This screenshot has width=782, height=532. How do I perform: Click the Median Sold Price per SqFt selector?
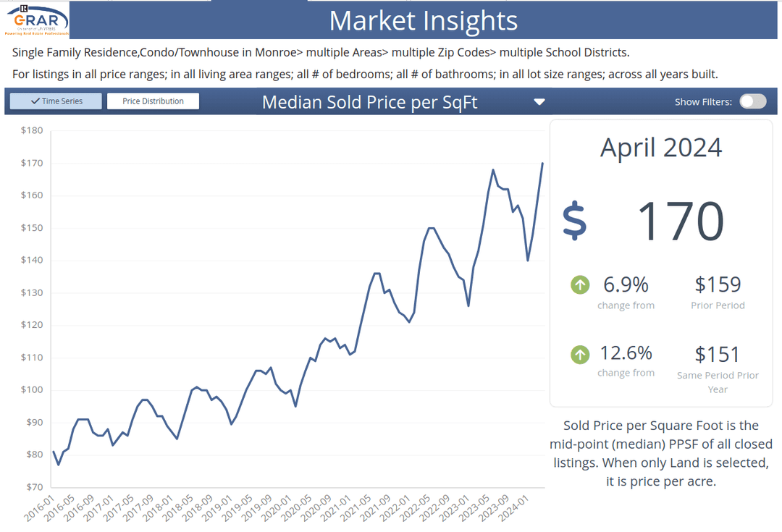click(x=369, y=102)
